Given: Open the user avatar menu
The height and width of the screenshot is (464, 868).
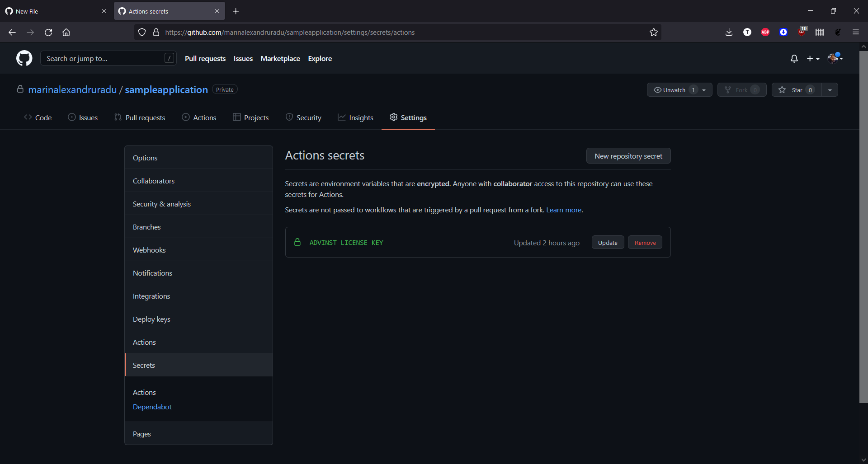Looking at the screenshot, I should 835,58.
